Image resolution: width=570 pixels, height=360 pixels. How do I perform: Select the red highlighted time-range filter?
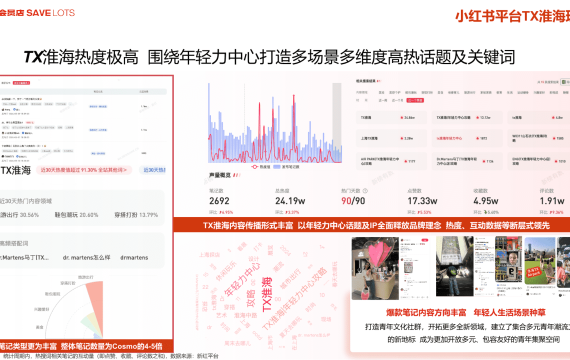(x=415, y=100)
